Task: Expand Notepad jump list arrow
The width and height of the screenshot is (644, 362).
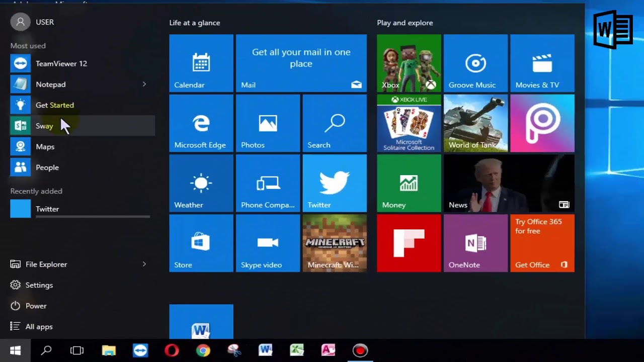Action: click(144, 84)
